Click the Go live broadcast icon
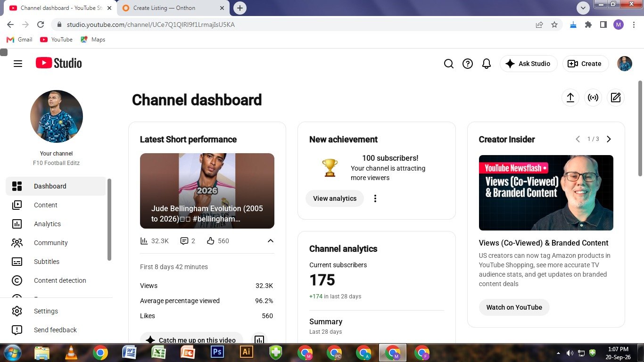This screenshot has height=362, width=644. (x=593, y=98)
